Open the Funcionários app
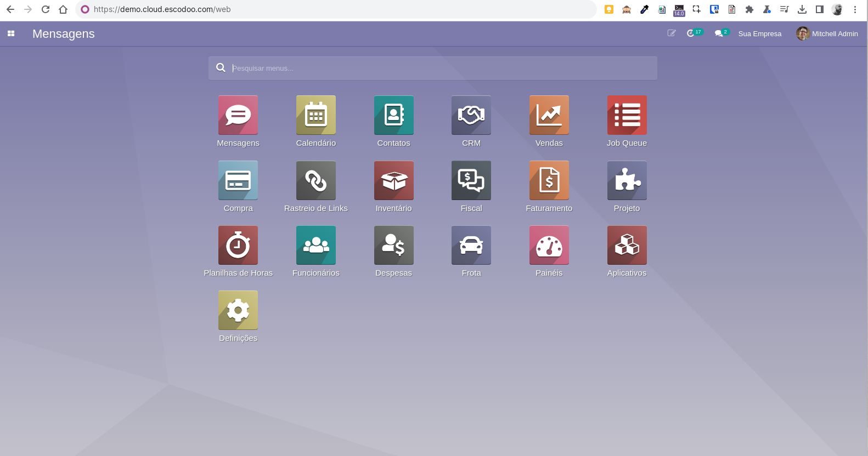 tap(316, 246)
